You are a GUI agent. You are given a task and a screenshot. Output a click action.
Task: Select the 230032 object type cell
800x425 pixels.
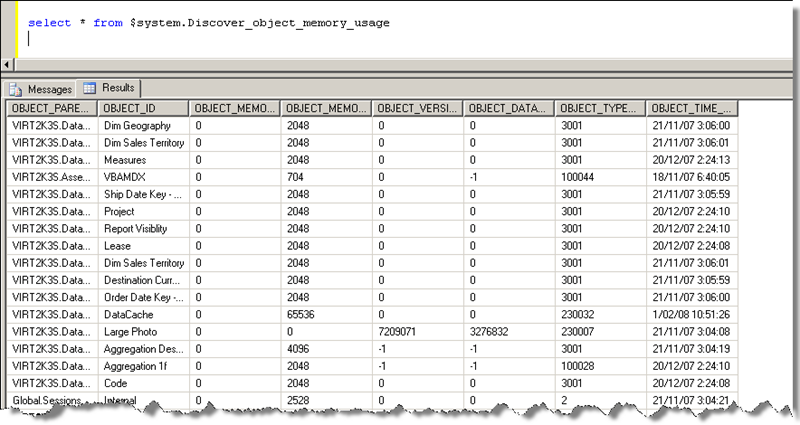pos(600,315)
